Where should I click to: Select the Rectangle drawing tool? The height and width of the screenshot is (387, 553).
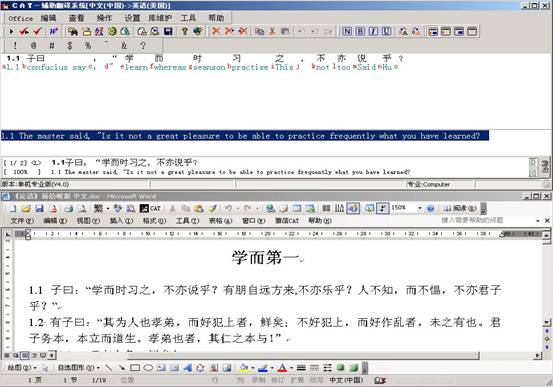[135, 368]
